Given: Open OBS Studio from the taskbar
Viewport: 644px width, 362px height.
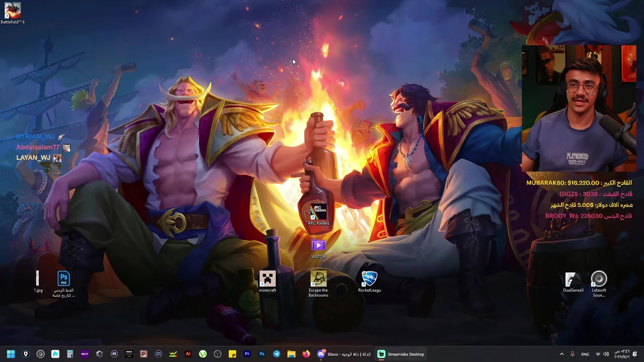Looking at the screenshot, I should pyautogui.click(x=217, y=354).
